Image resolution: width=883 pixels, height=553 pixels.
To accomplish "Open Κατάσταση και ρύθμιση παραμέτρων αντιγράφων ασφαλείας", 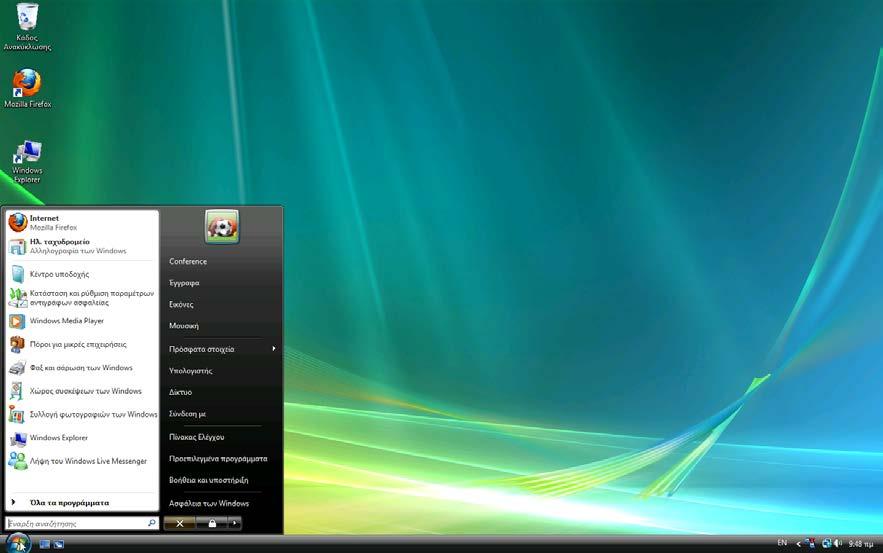I will point(82,298).
